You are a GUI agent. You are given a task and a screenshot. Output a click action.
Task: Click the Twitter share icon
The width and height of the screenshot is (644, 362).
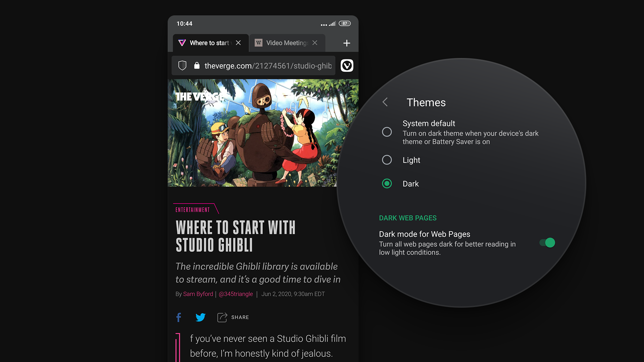pyautogui.click(x=200, y=317)
